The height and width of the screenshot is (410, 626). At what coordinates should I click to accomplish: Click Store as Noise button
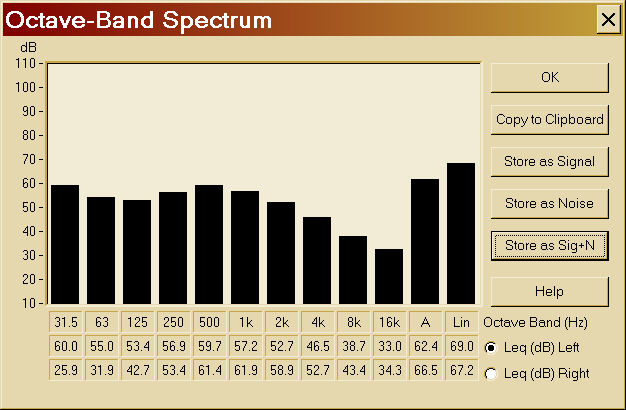click(x=550, y=203)
